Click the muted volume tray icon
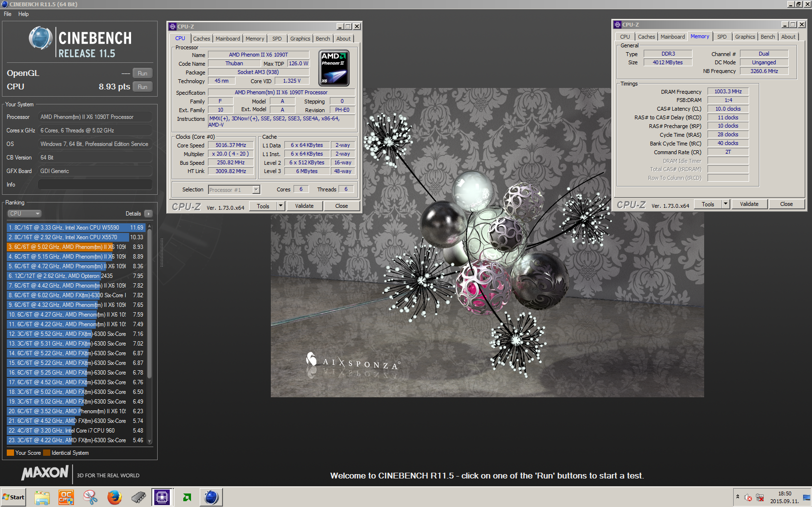Image resolution: width=812 pixels, height=507 pixels. tap(748, 497)
